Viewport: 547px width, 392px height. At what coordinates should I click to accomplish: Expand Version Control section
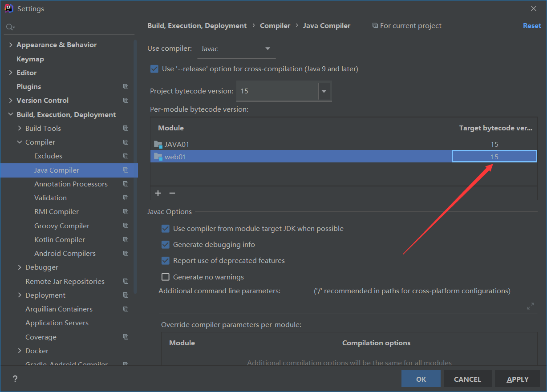point(11,101)
